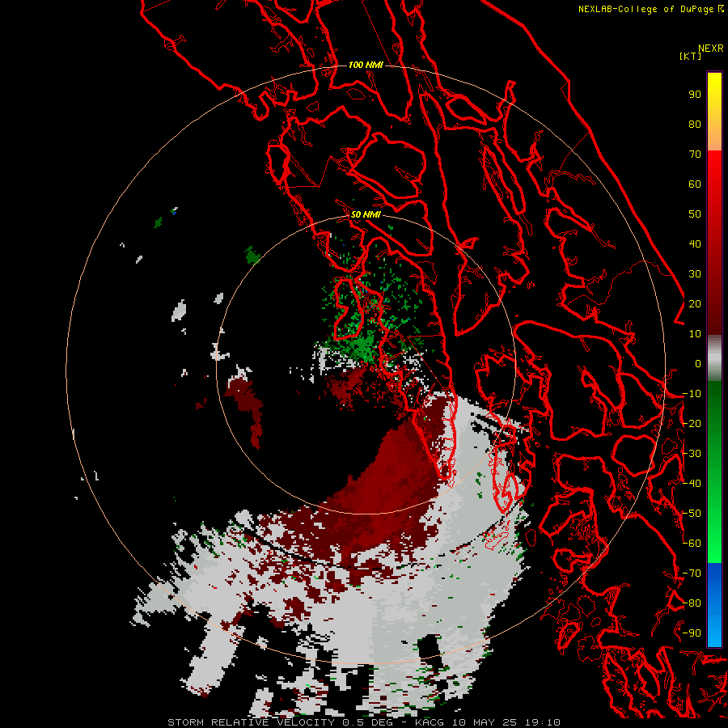Image resolution: width=728 pixels, height=728 pixels.
Task: Click the 80 value on the color scale
Action: pos(695,124)
